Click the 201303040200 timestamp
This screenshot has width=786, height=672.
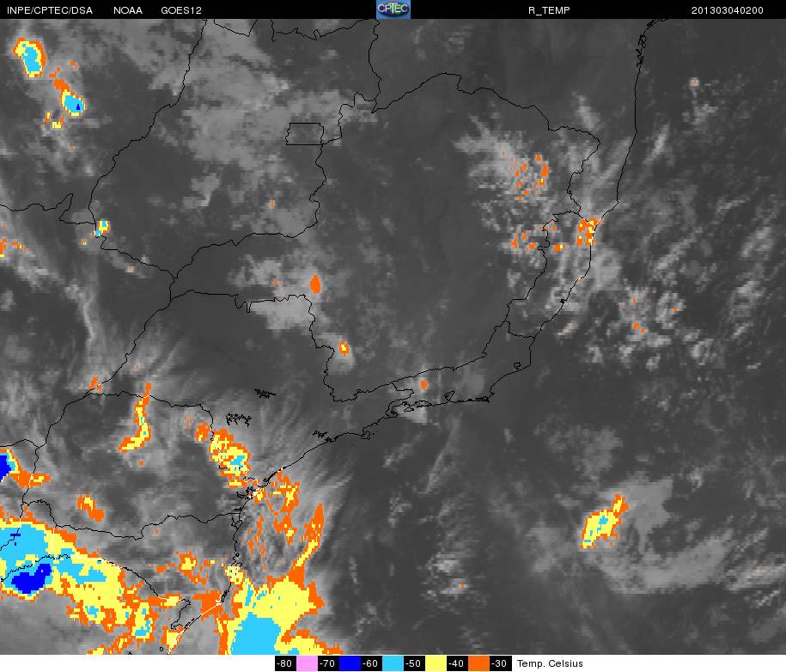point(728,10)
